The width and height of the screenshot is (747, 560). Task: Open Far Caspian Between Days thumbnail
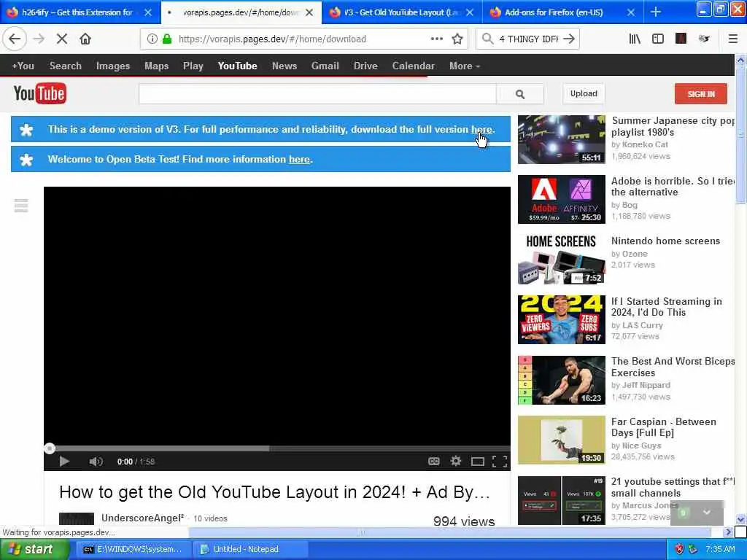(x=561, y=440)
